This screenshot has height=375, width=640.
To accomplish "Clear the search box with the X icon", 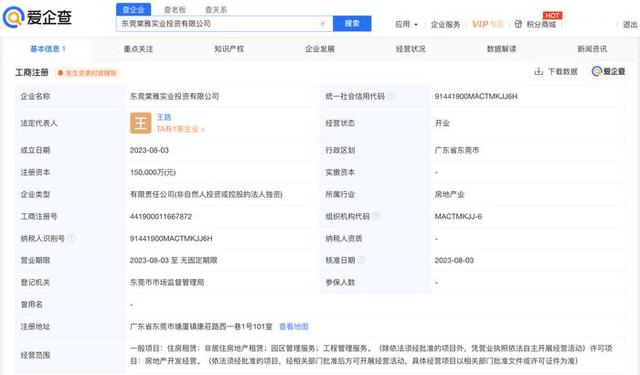I will tap(322, 24).
